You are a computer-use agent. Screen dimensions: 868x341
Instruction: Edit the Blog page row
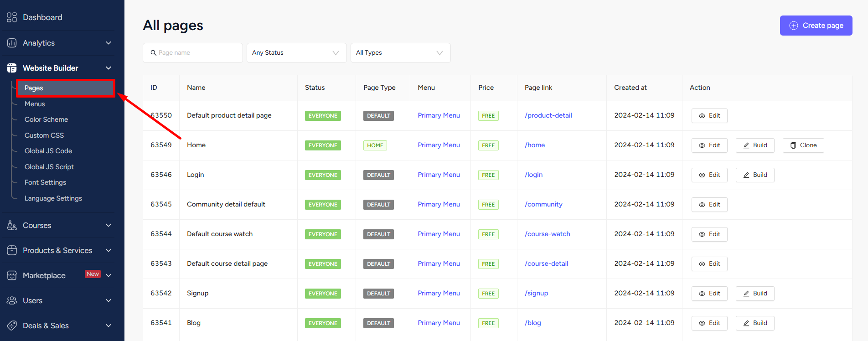(709, 323)
